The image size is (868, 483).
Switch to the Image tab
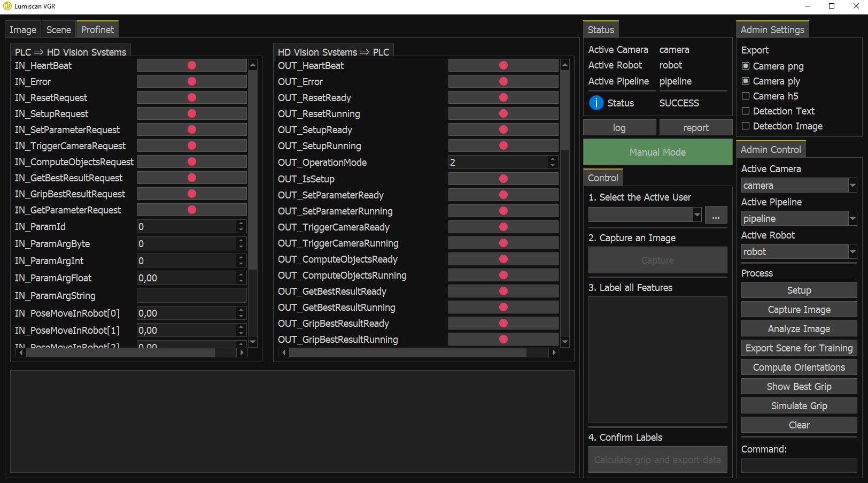pyautogui.click(x=23, y=30)
